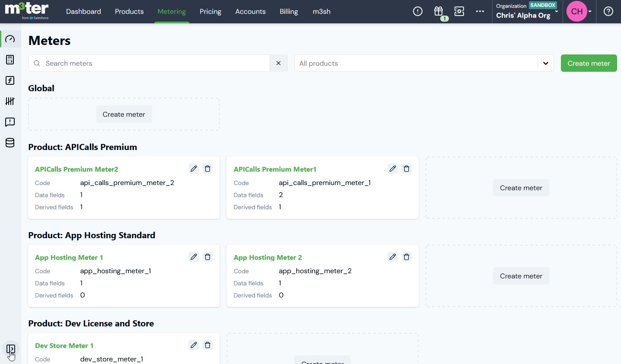Expand the All products dropdown
Image resolution: width=621 pixels, height=364 pixels.
pos(546,63)
